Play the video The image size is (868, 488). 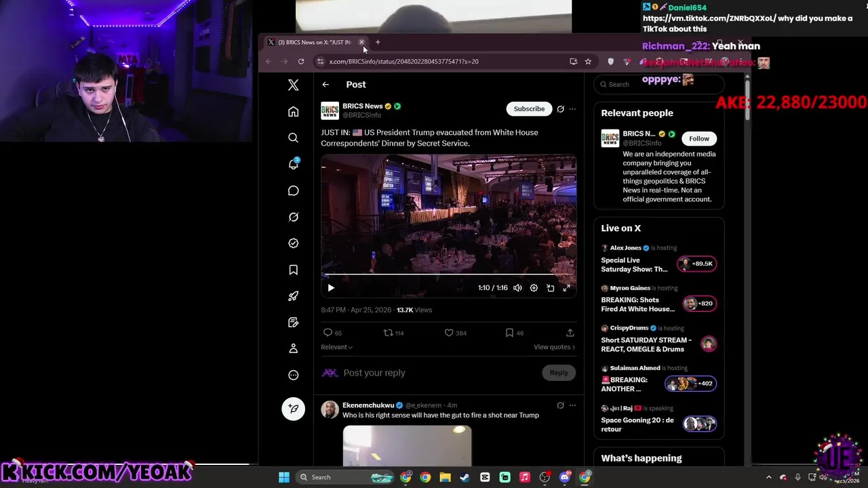tap(331, 288)
